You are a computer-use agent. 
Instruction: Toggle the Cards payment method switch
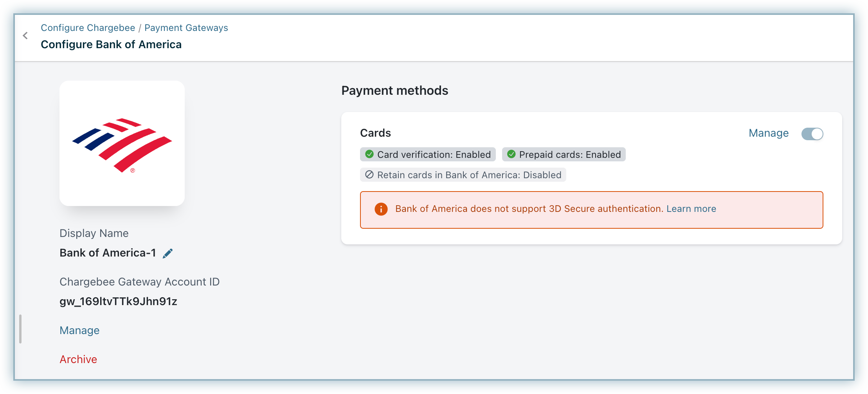click(812, 134)
